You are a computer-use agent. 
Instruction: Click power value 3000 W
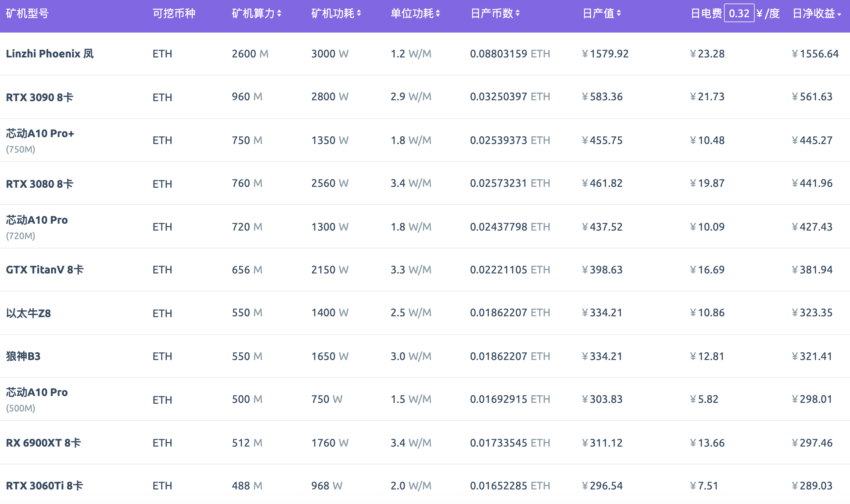pos(330,54)
